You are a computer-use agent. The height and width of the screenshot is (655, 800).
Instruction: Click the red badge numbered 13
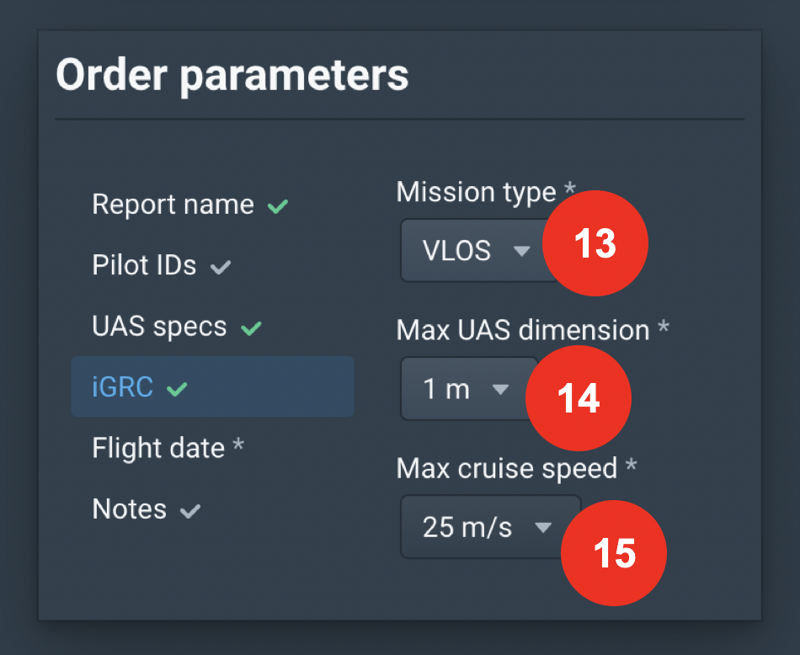(x=595, y=244)
